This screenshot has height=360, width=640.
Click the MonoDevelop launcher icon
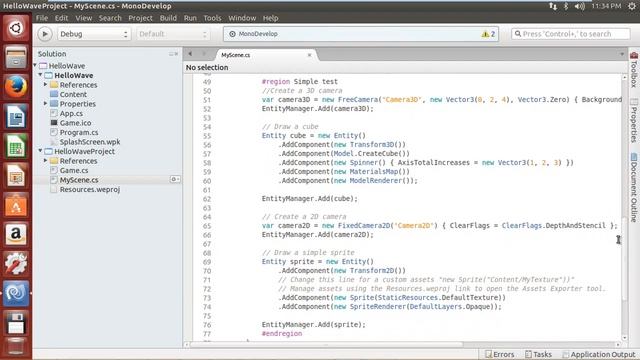16,293
